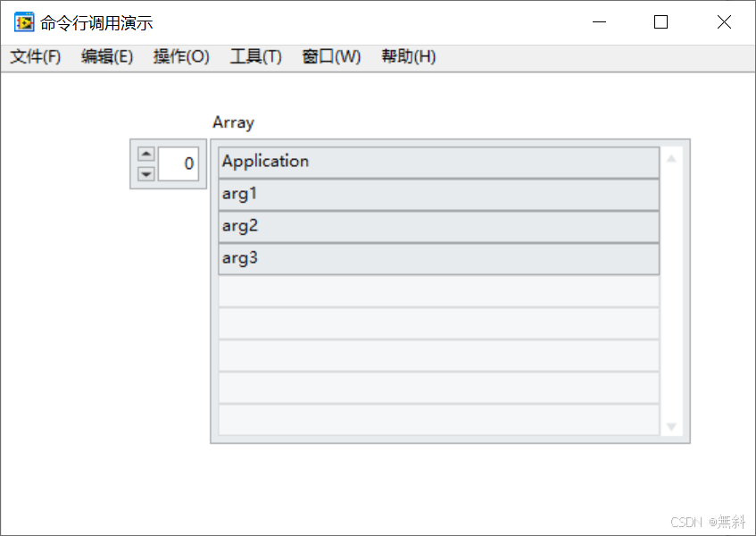Click the LabVIEW VI icon in the title bar
The image size is (756, 536).
click(x=23, y=21)
